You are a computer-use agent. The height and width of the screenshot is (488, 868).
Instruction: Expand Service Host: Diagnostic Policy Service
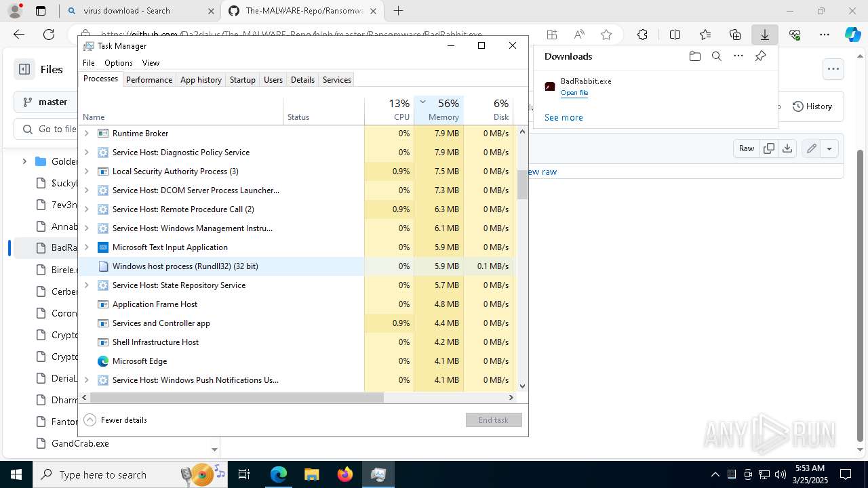(86, 152)
